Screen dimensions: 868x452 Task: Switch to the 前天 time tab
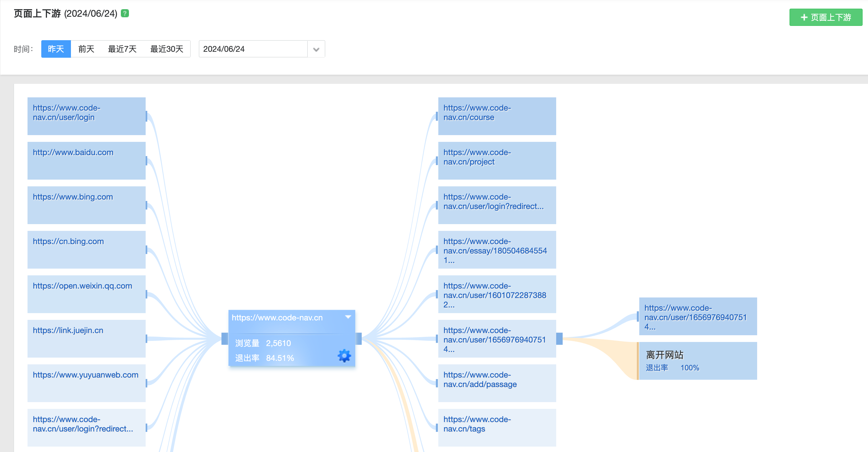(x=86, y=49)
